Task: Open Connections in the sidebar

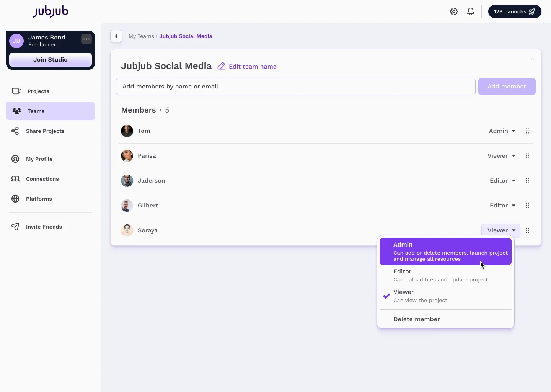Action: [15, 179]
